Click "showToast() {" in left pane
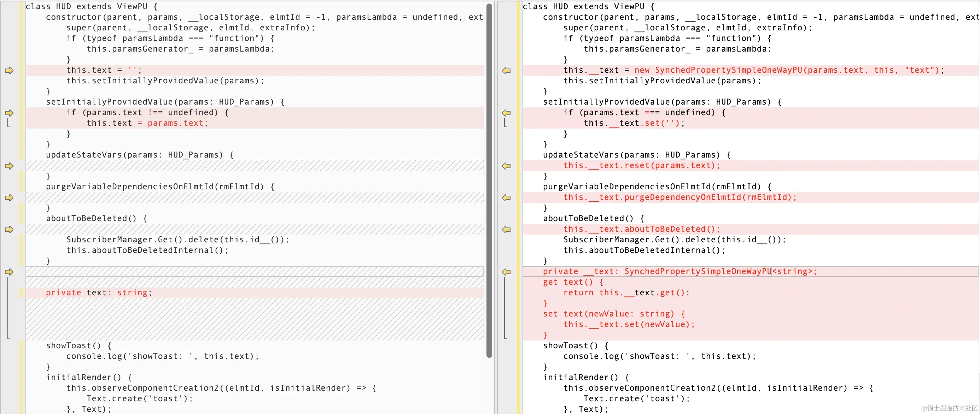980x414 pixels. (79, 345)
